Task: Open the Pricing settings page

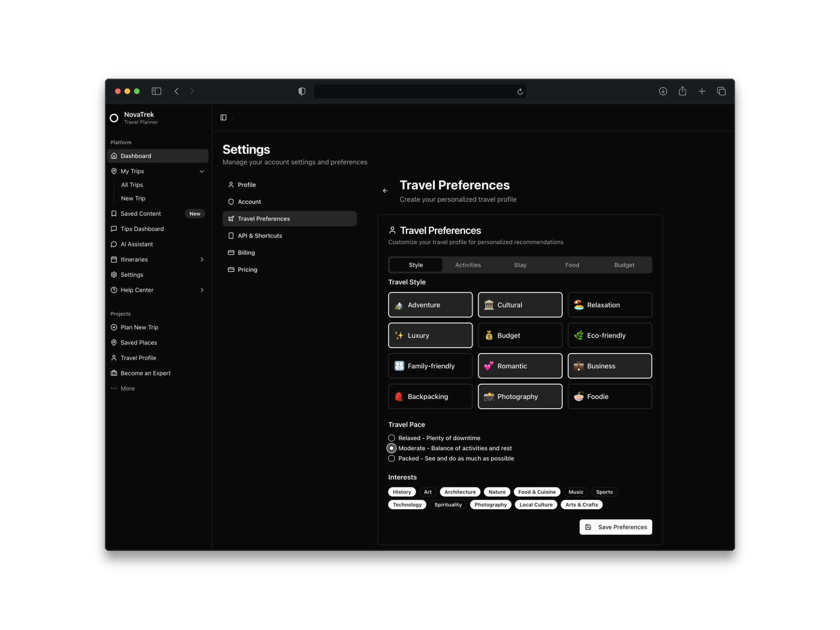Action: tap(248, 269)
